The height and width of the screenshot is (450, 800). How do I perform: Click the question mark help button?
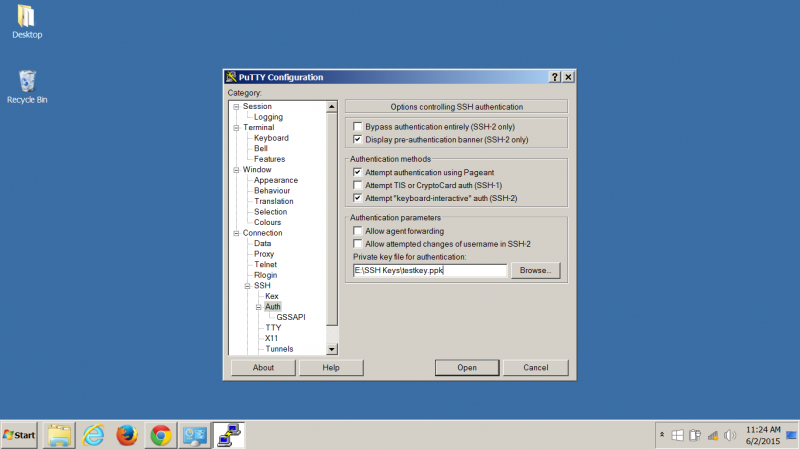tap(555, 77)
